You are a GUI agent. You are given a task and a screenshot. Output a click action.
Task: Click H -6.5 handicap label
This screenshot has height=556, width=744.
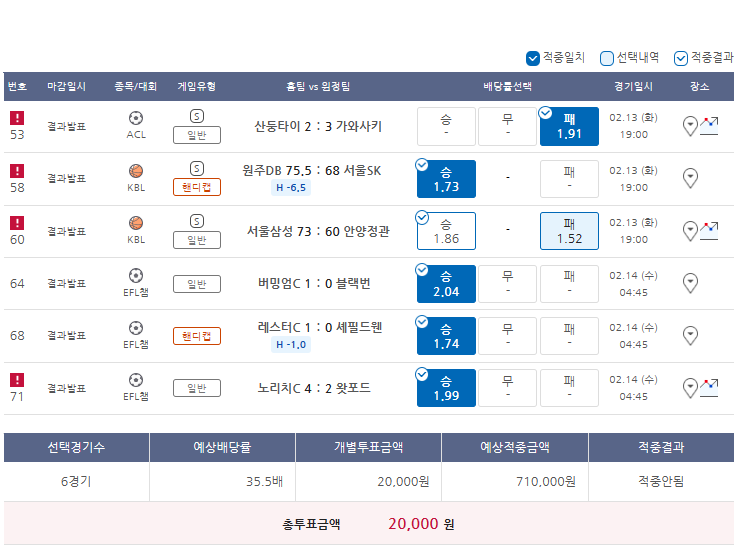pos(291,188)
